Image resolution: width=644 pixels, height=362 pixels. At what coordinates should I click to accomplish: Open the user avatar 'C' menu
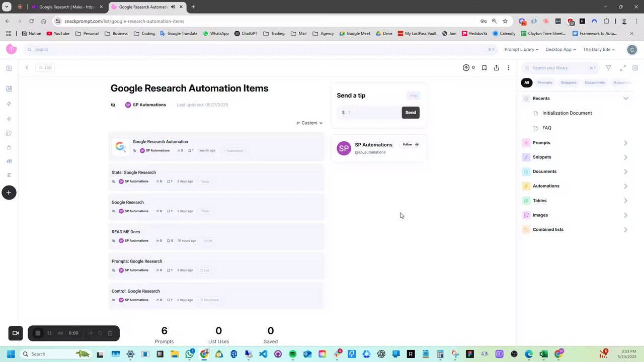(632, 49)
